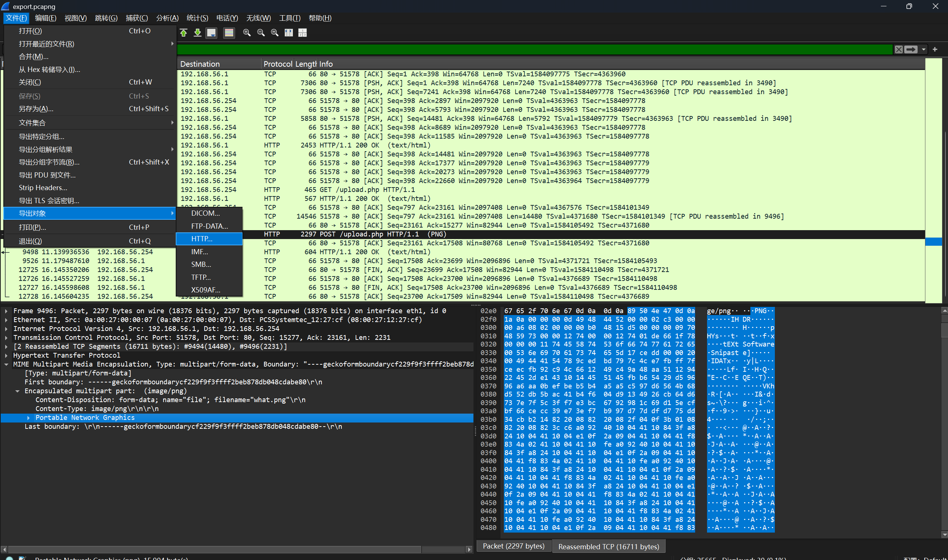Image resolution: width=948 pixels, height=560 pixels.
Task: Sort by the Destination column header
Action: (x=219, y=64)
